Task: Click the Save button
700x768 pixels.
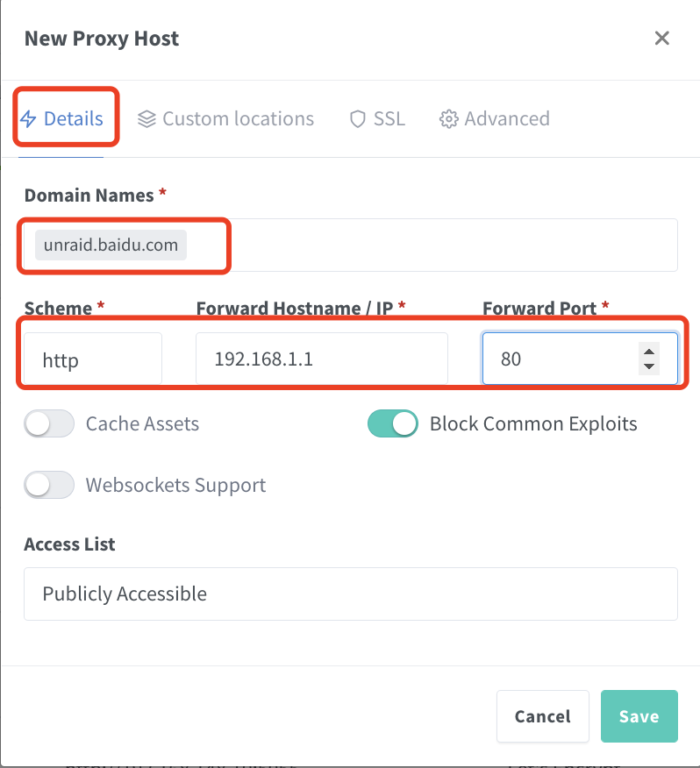Action: pos(639,716)
